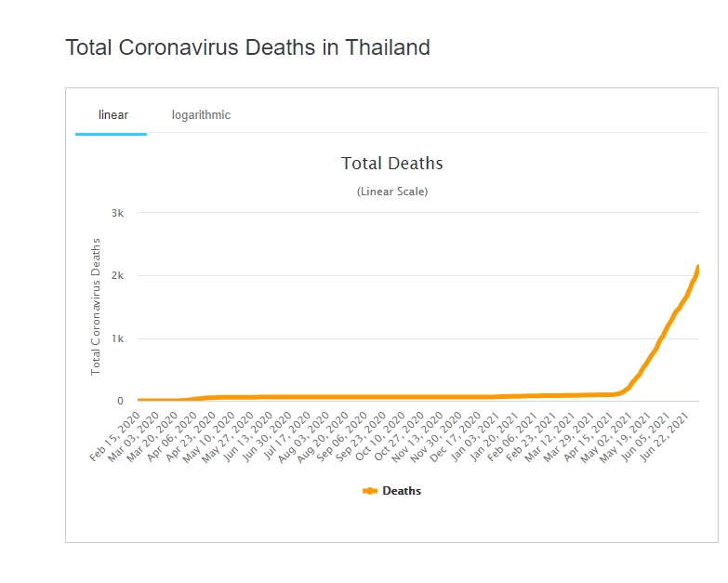Image resolution: width=728 pixels, height=583 pixels.
Task: Click the (Linear Scale) subtitle
Action: [391, 192]
